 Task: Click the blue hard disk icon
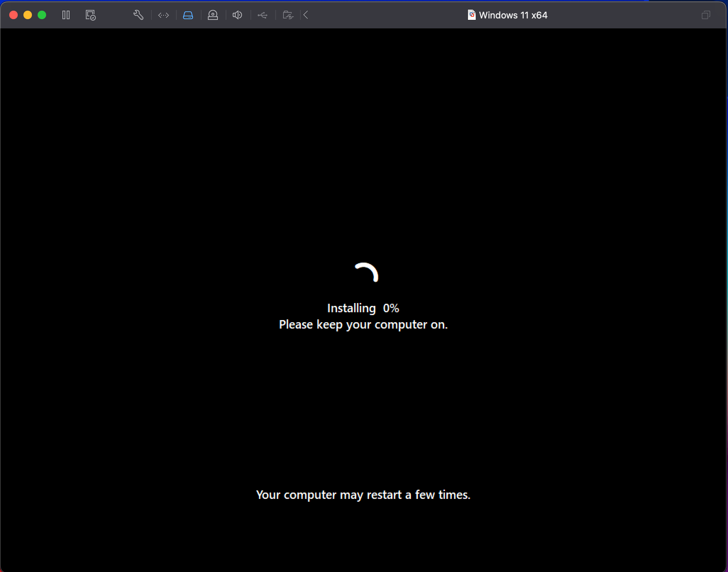click(188, 15)
